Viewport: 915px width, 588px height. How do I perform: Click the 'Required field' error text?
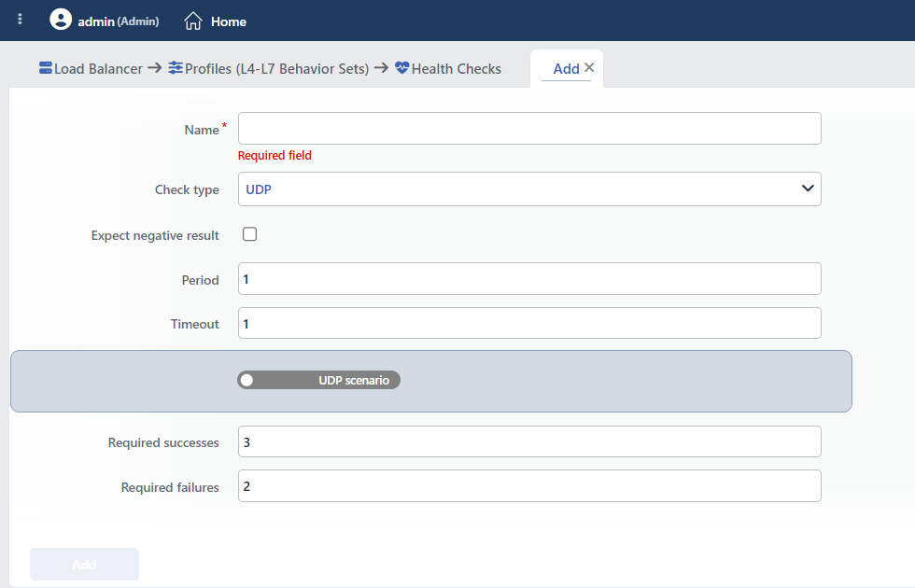274,155
